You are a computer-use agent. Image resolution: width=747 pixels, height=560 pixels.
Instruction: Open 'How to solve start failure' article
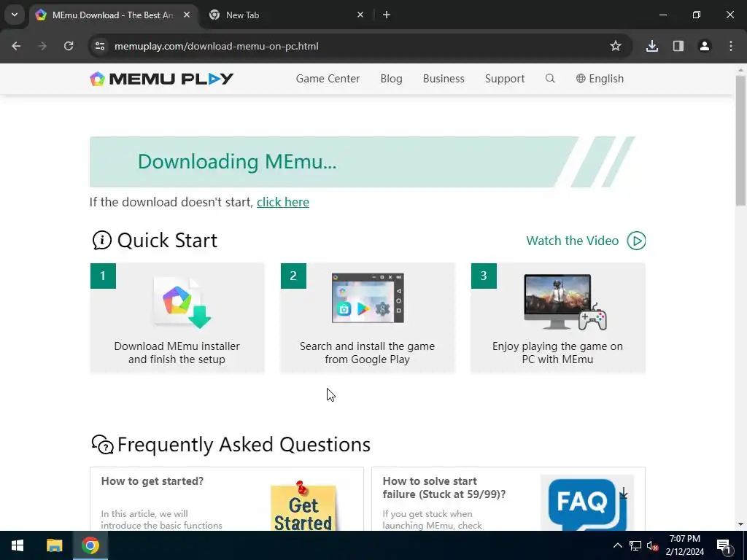point(444,488)
